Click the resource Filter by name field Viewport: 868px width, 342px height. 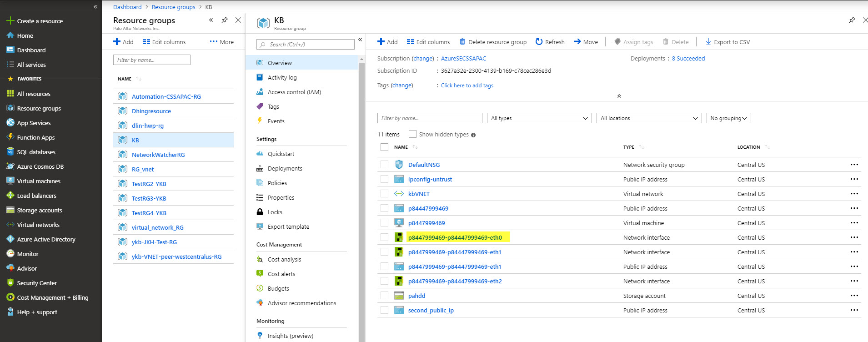429,118
